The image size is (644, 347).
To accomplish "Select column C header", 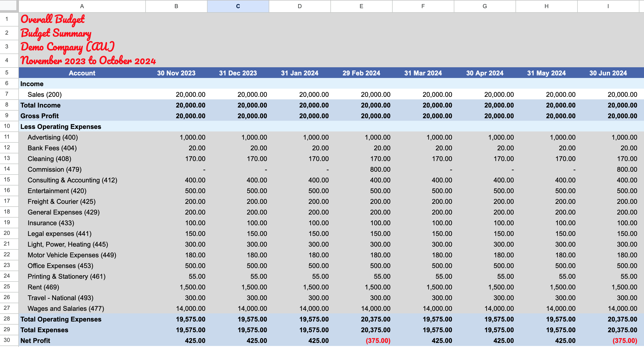I will pyautogui.click(x=238, y=6).
